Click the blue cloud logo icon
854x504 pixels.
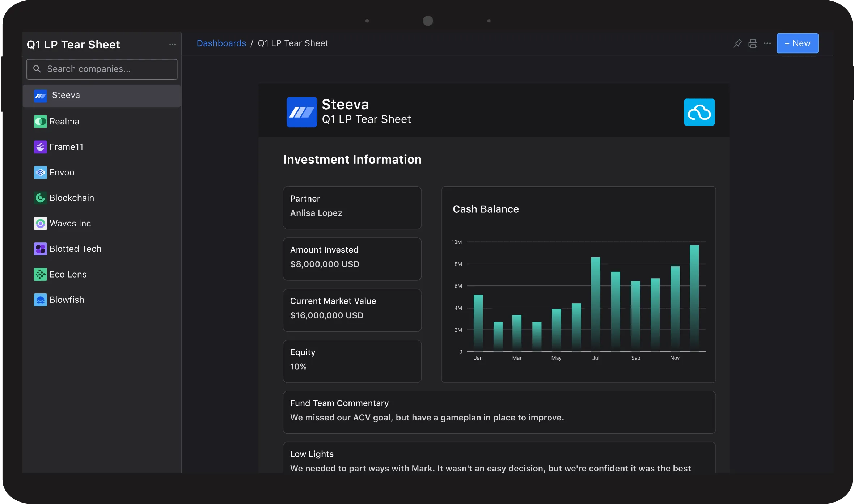coord(699,112)
